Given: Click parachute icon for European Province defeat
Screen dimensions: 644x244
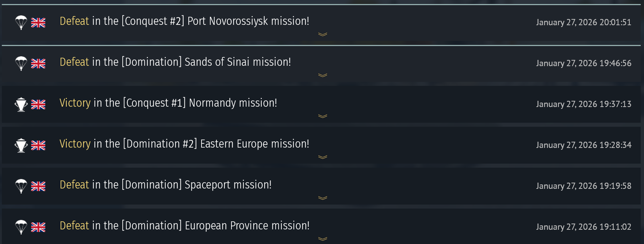Looking at the screenshot, I should 21,227.
